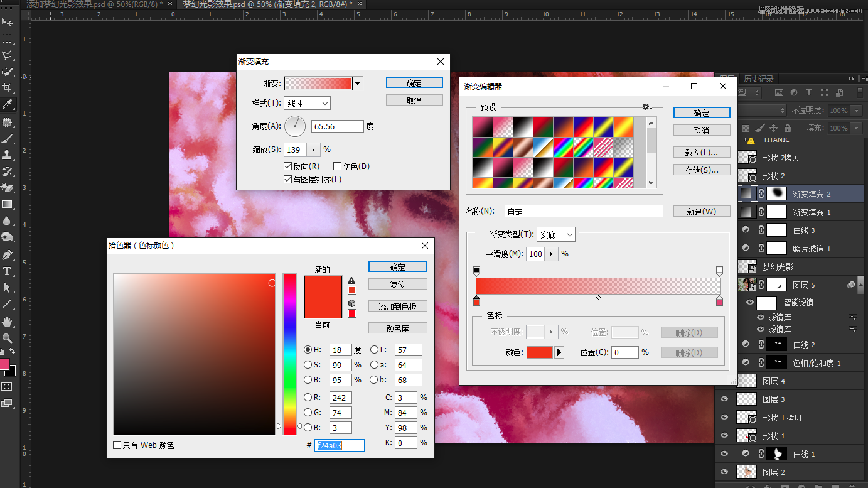Select the Eraser tool
This screenshot has height=488, width=868.
tap(7, 188)
